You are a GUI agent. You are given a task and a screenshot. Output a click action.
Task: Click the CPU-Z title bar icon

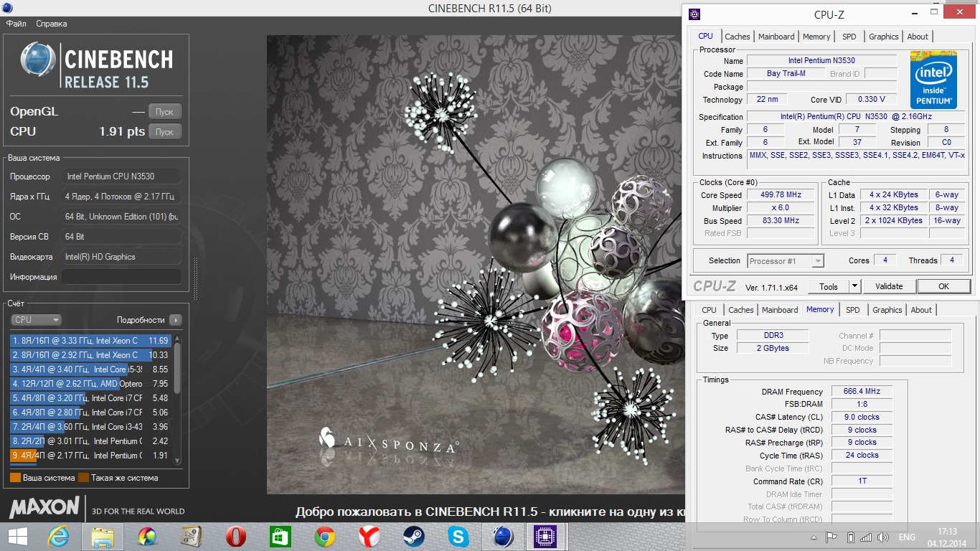point(694,14)
